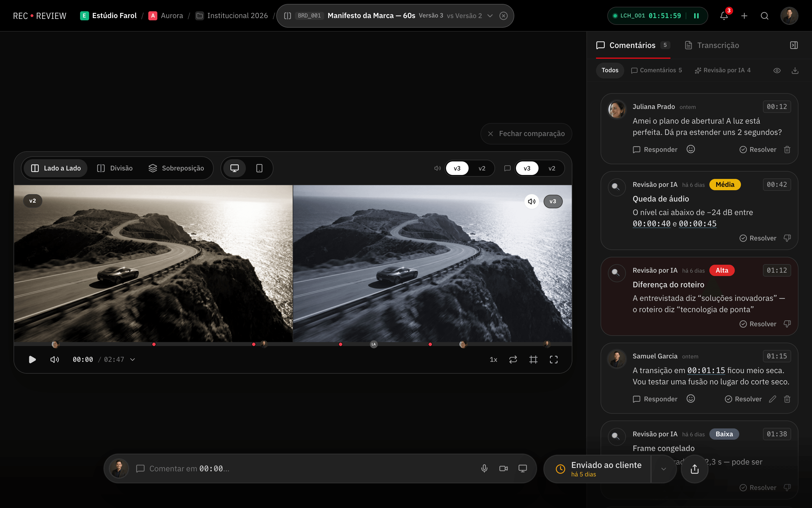Select the Divisão compare mode
The image size is (812, 508).
(115, 168)
